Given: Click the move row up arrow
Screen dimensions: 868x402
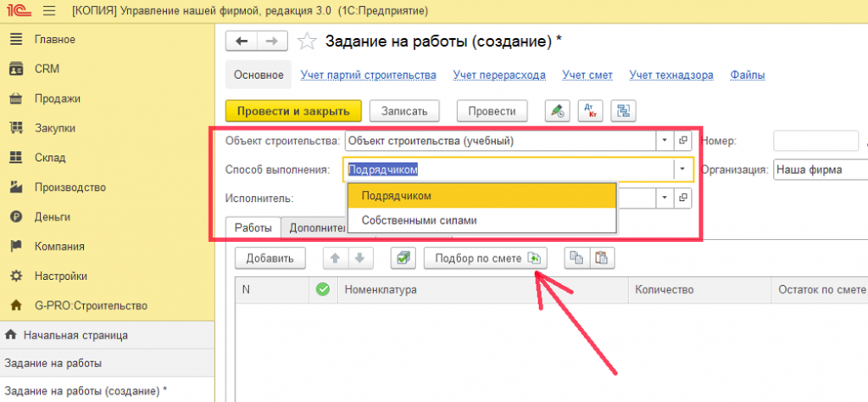Looking at the screenshot, I should (x=336, y=259).
